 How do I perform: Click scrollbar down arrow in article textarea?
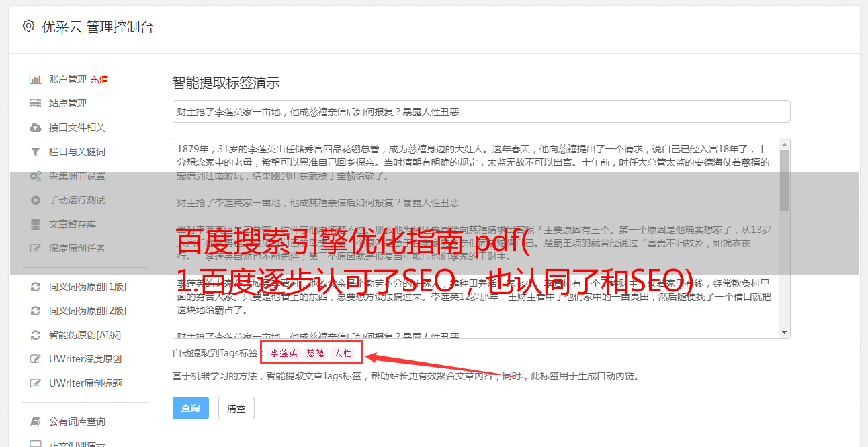784,332
